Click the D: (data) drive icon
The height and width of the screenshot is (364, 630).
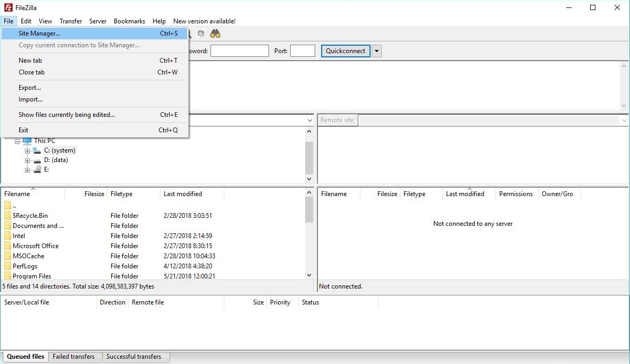coord(37,160)
